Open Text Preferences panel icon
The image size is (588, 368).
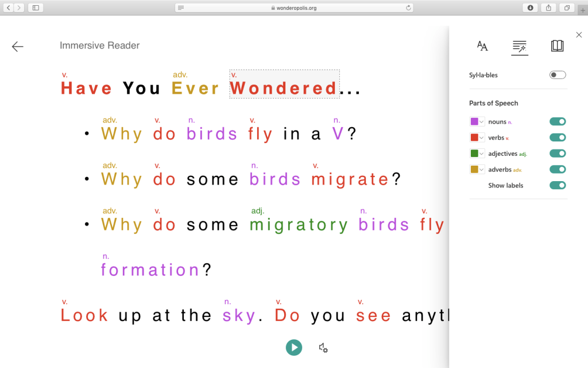(482, 47)
